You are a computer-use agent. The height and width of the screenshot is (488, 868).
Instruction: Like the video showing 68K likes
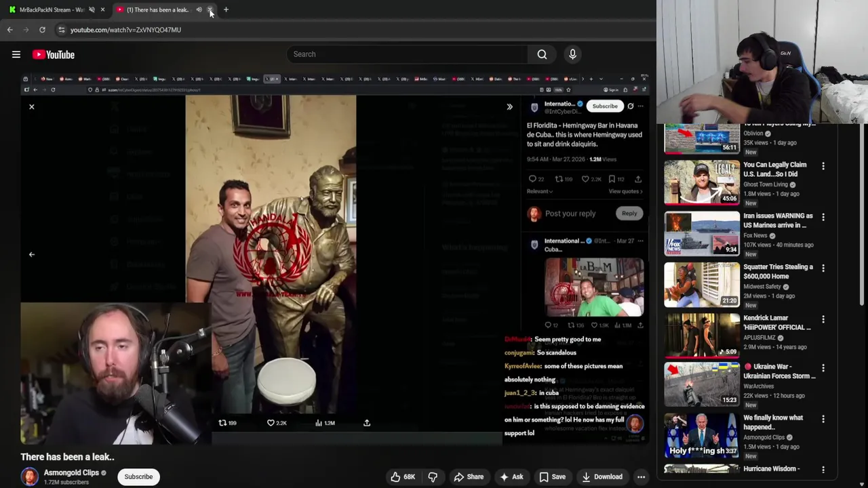[403, 476]
